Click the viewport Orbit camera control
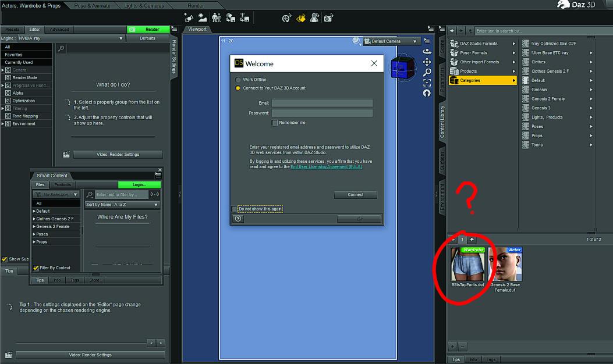 (427, 52)
